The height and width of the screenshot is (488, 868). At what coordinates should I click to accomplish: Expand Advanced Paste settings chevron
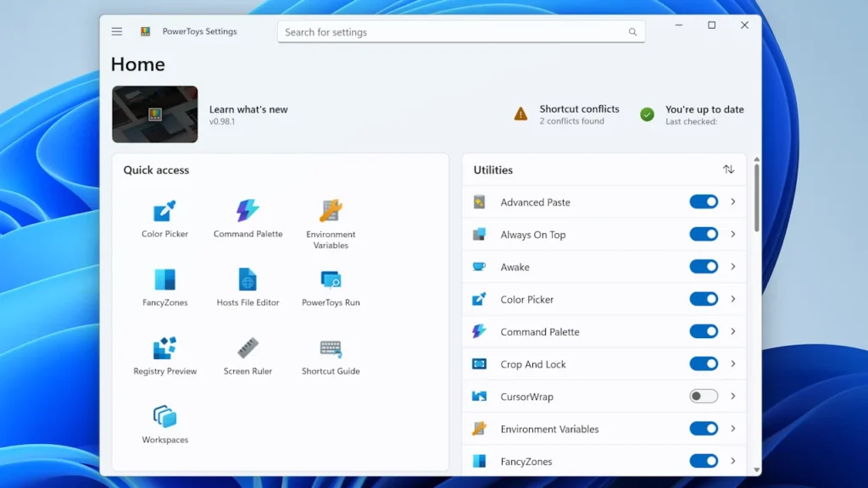click(733, 202)
